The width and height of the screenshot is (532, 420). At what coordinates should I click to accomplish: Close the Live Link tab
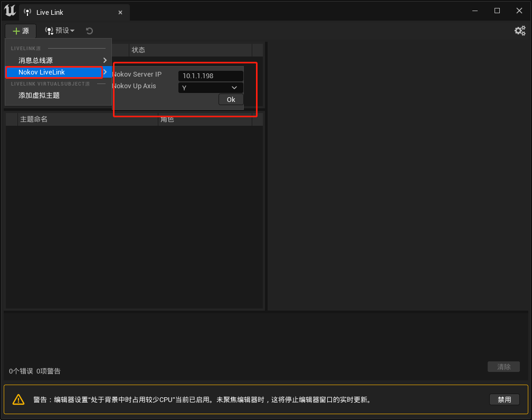120,13
